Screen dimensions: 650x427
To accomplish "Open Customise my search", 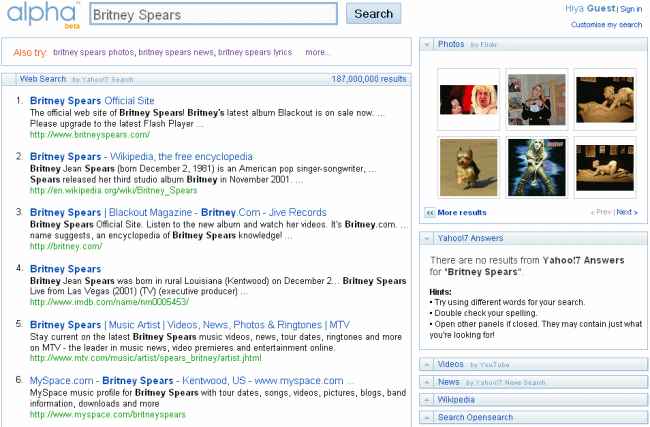I will point(606,25).
